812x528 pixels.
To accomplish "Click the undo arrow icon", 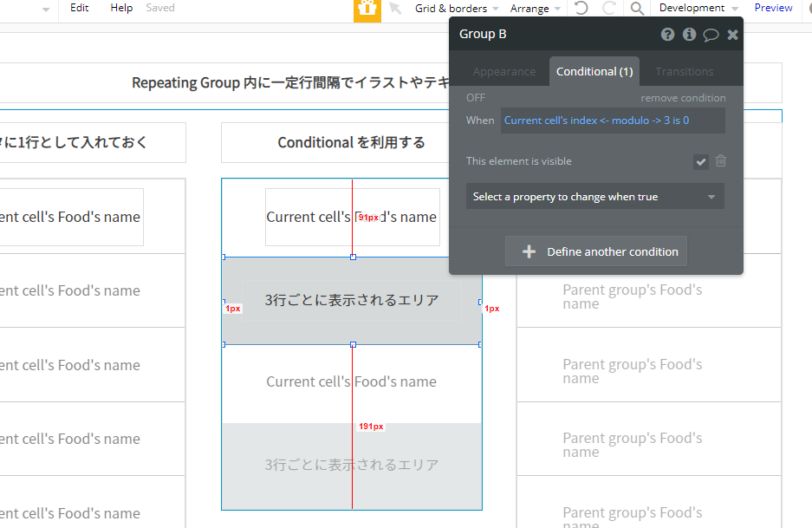I will pos(581,8).
